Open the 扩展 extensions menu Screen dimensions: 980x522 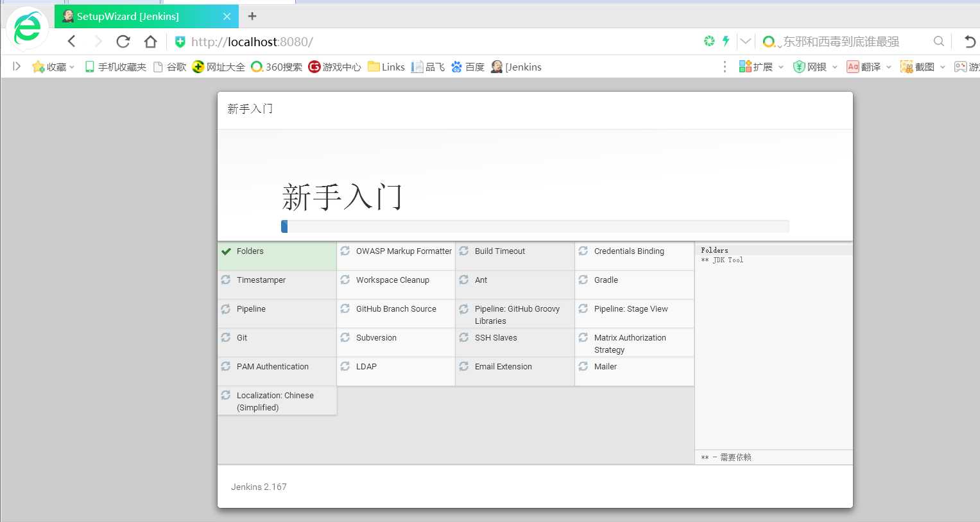[x=762, y=67]
